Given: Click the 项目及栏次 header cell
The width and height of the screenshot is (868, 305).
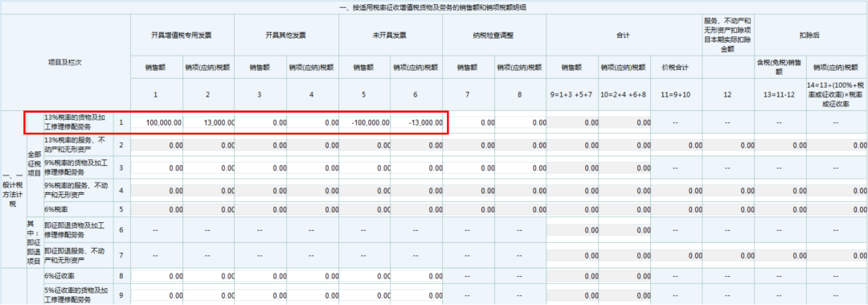Looking at the screenshot, I should [x=65, y=63].
